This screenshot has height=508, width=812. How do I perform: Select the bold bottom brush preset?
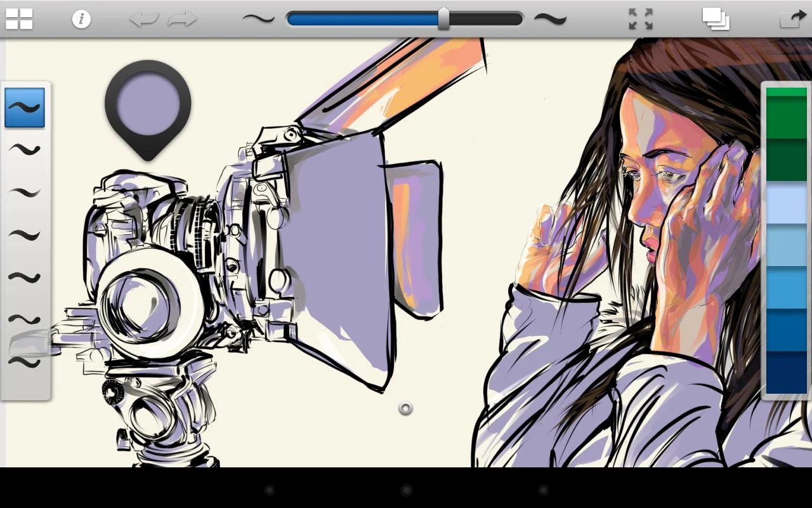click(24, 361)
